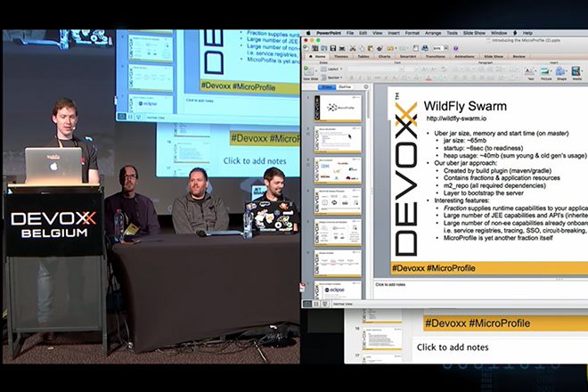
Task: Click the Shape insert icon
Action: [x=559, y=71]
